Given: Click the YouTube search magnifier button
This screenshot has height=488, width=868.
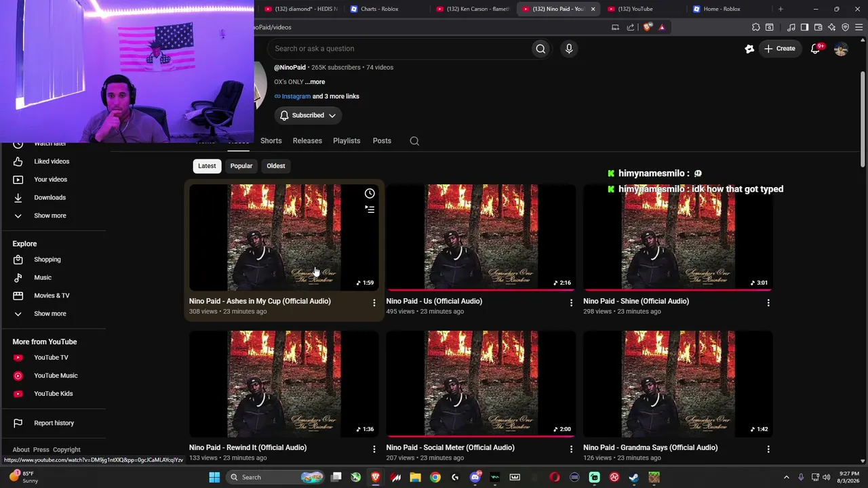Looking at the screenshot, I should tap(540, 49).
